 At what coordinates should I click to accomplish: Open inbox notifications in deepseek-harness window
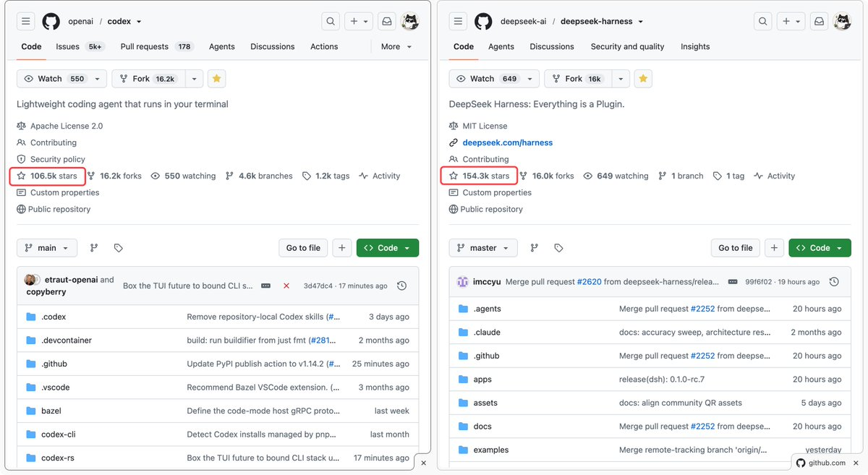pos(820,22)
